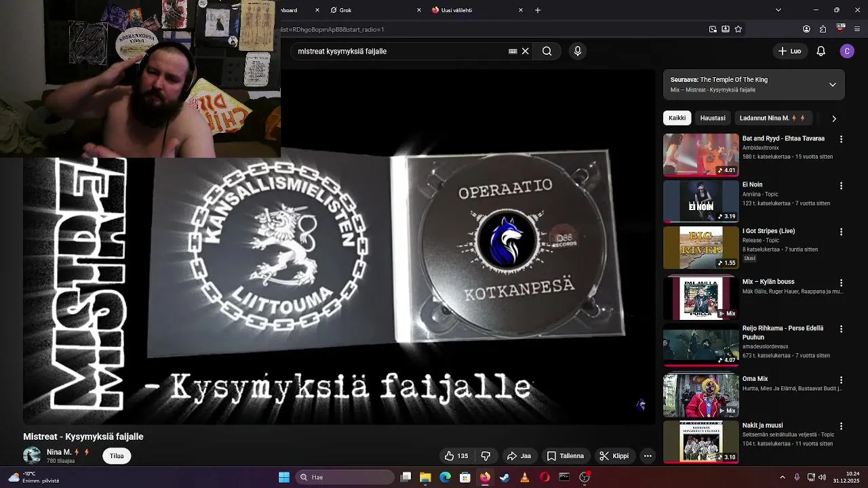
Task: Launch Steam from the taskbar
Action: tap(505, 477)
